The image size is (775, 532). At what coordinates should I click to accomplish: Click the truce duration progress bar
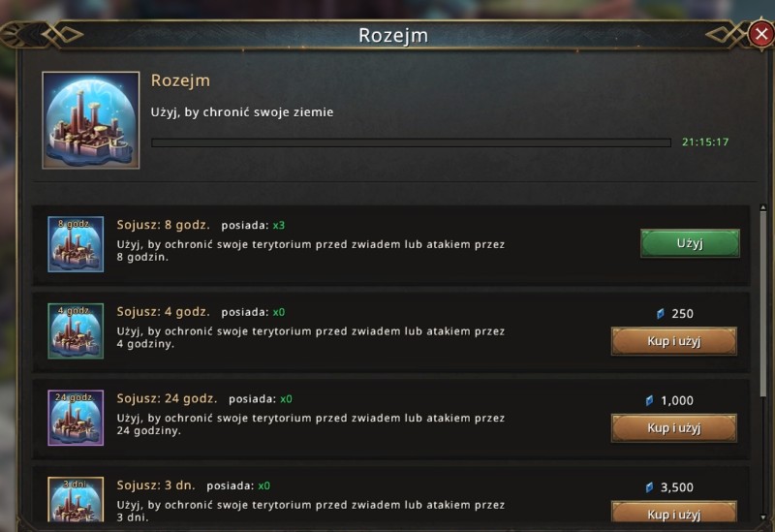coord(411,142)
